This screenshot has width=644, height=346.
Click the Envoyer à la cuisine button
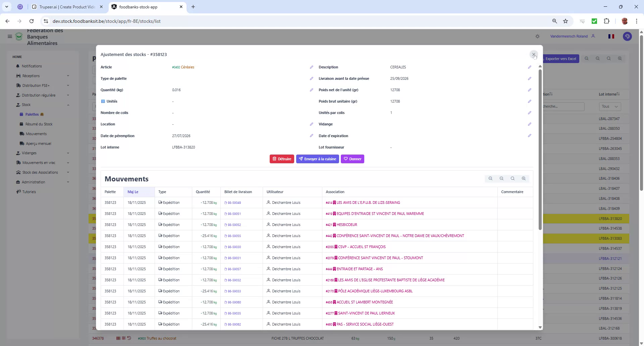(317, 159)
